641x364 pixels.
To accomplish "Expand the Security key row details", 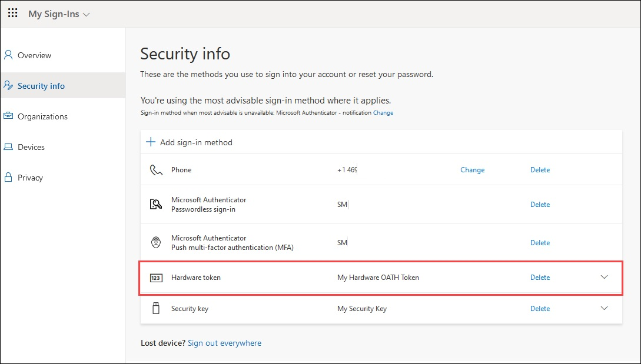I will [x=604, y=308].
